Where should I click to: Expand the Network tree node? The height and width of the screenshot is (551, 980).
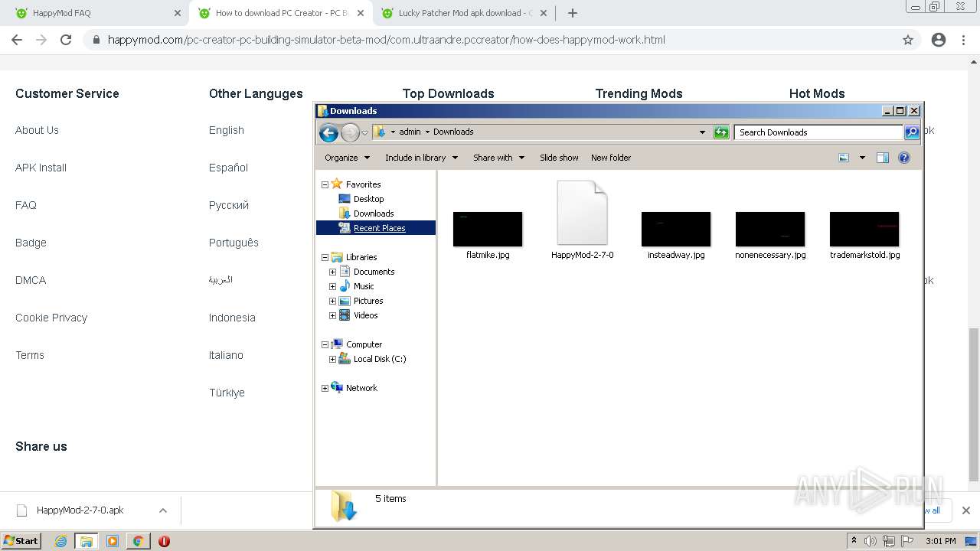[325, 388]
